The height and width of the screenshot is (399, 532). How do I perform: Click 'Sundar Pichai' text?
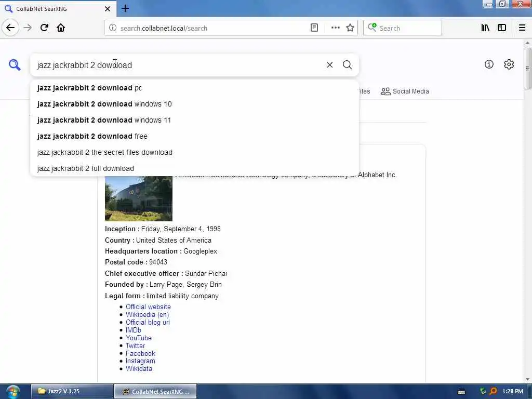206,273
